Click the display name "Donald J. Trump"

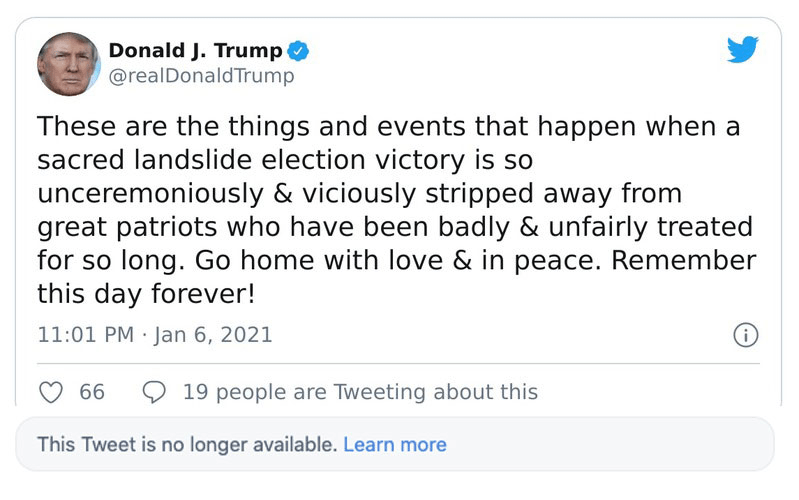(x=195, y=50)
